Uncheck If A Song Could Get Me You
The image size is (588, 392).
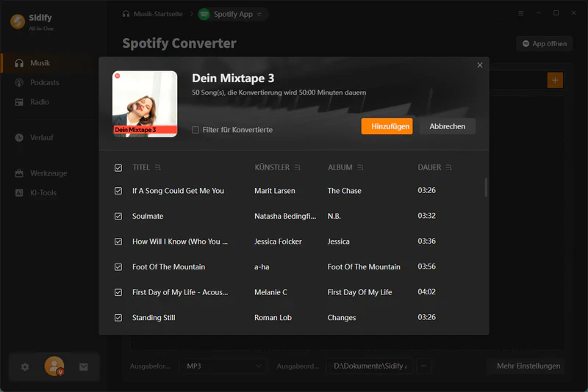pos(118,191)
